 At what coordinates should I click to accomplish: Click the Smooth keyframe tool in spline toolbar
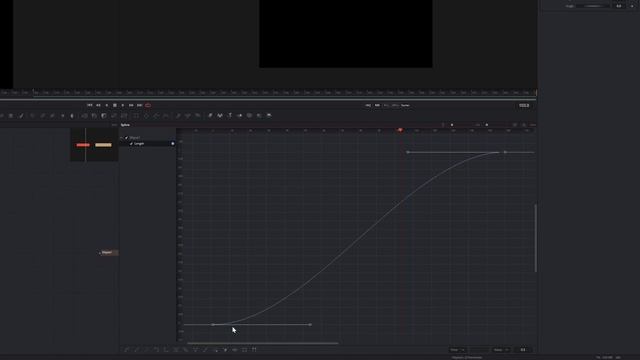[127, 350]
